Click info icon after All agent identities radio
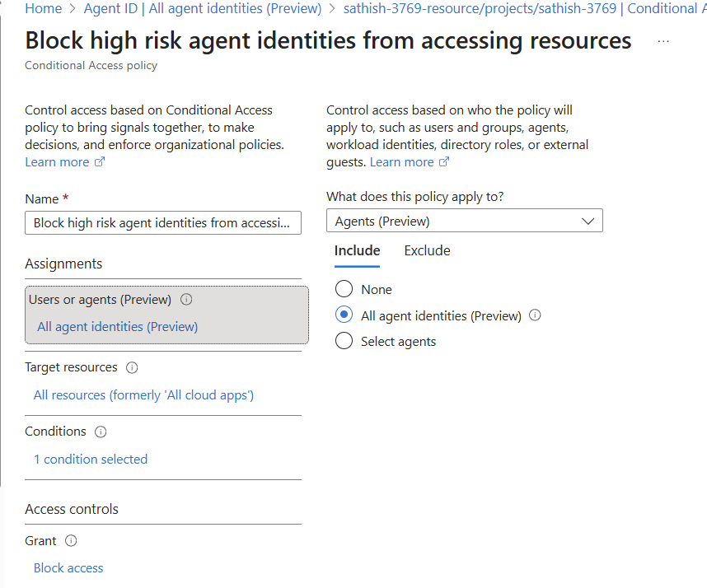The image size is (707, 588). pyautogui.click(x=535, y=315)
